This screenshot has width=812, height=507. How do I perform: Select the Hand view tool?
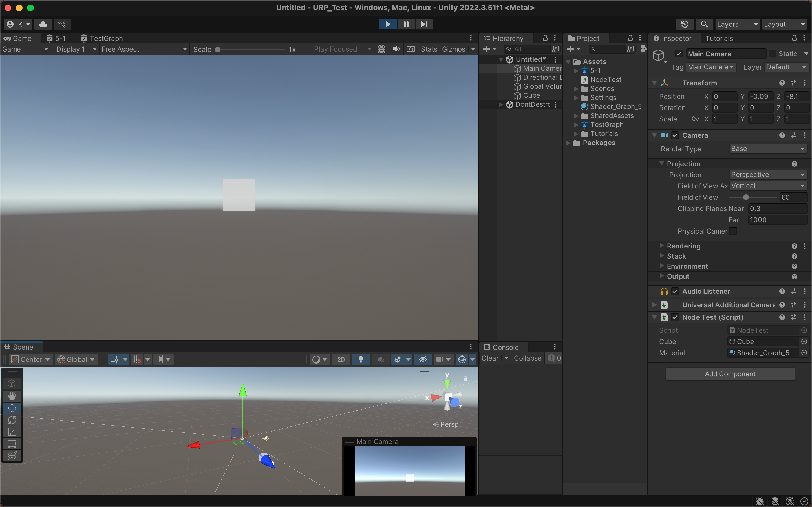click(x=12, y=396)
